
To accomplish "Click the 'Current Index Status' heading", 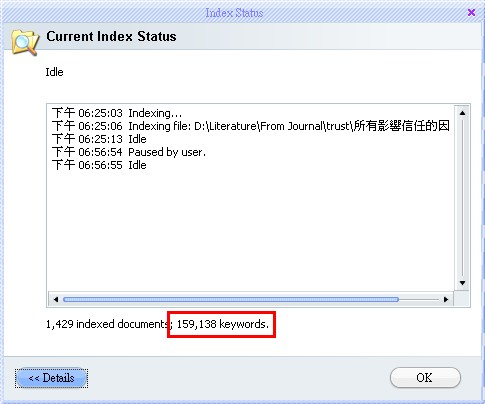I will 111,36.
